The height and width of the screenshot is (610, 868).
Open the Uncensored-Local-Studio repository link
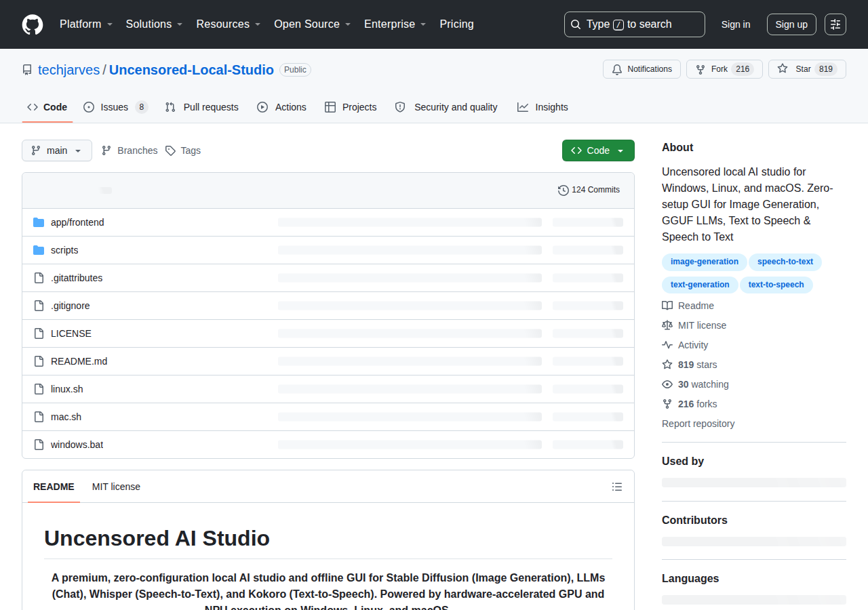tap(191, 70)
